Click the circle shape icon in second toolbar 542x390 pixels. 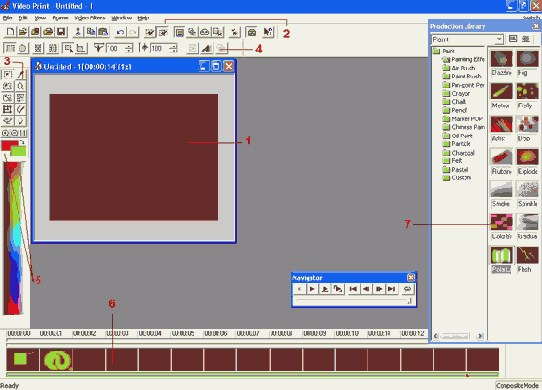click(23, 48)
